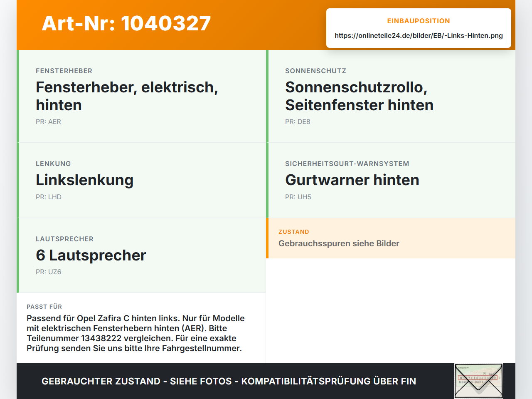This screenshot has width=532, height=399.
Task: Click the 6 Lautsprecher feature card
Action: (x=141, y=255)
